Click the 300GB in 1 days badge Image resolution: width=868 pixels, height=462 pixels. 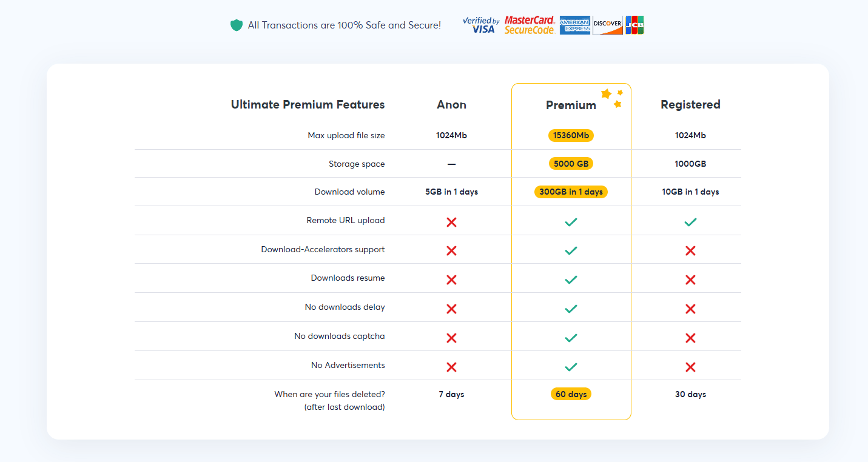(571, 192)
